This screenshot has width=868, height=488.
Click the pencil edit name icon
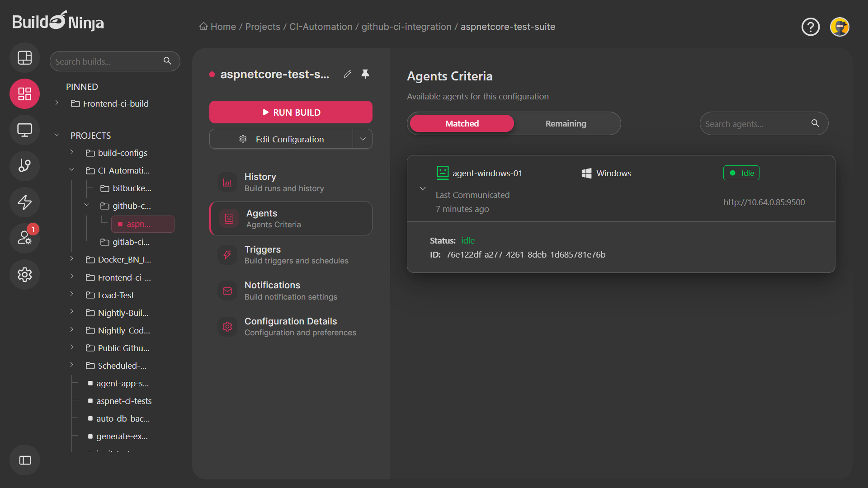[347, 74]
